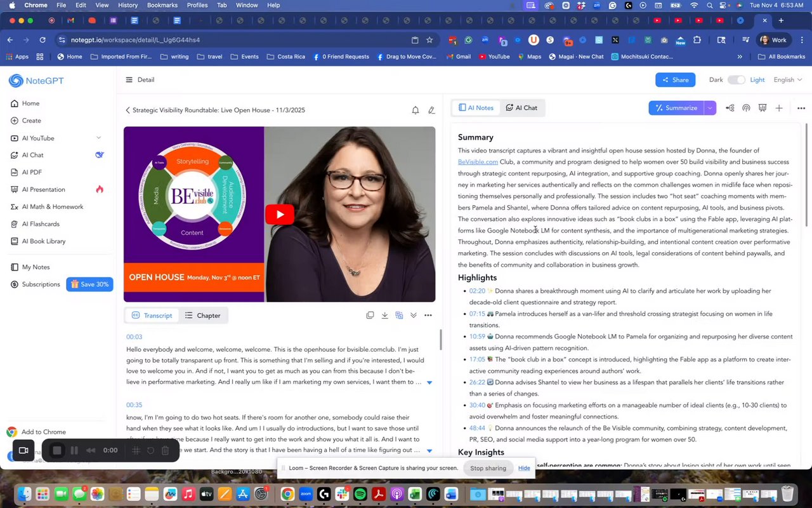Select the Dark theme label
Image resolution: width=812 pixels, height=508 pixels.
coord(716,80)
